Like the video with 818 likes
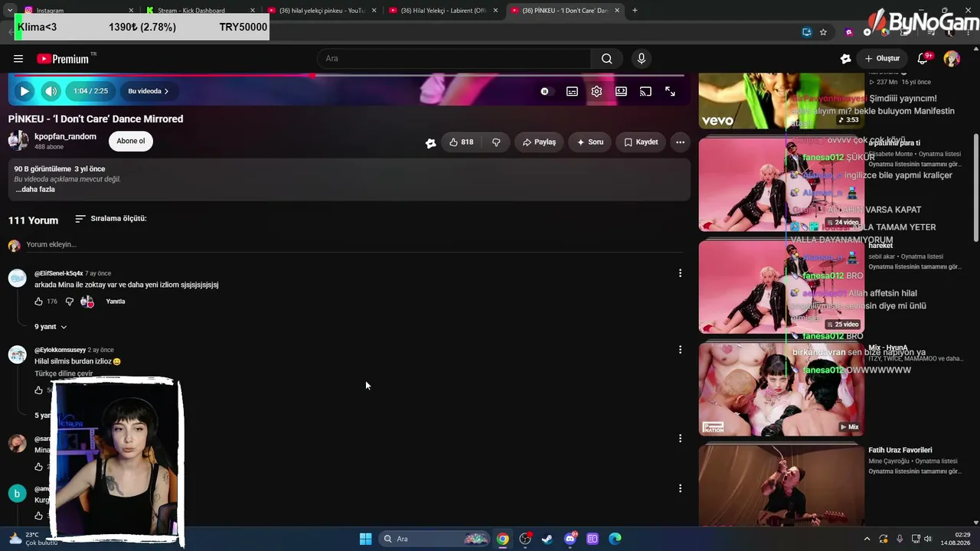 [x=461, y=142]
